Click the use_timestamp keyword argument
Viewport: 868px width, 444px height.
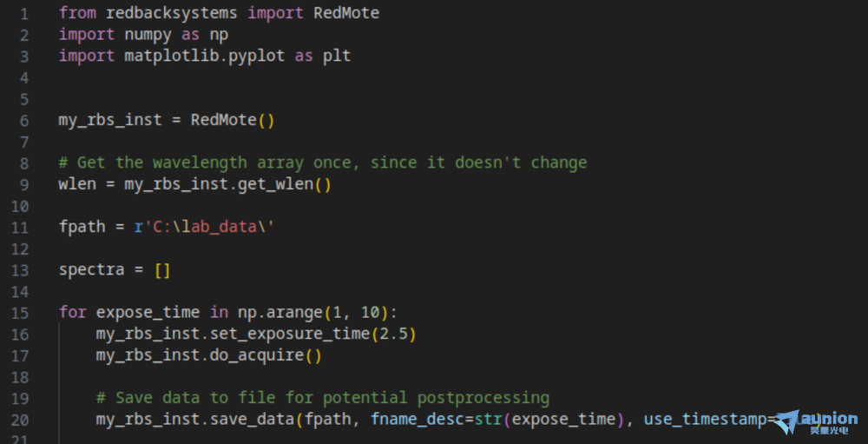tap(705, 420)
